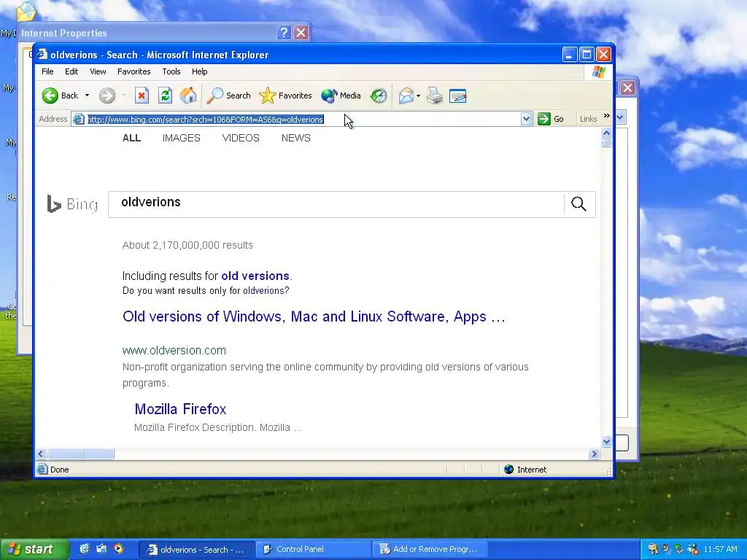Click into the Bing search query box
Viewport: 747px width, 560px height.
(336, 204)
